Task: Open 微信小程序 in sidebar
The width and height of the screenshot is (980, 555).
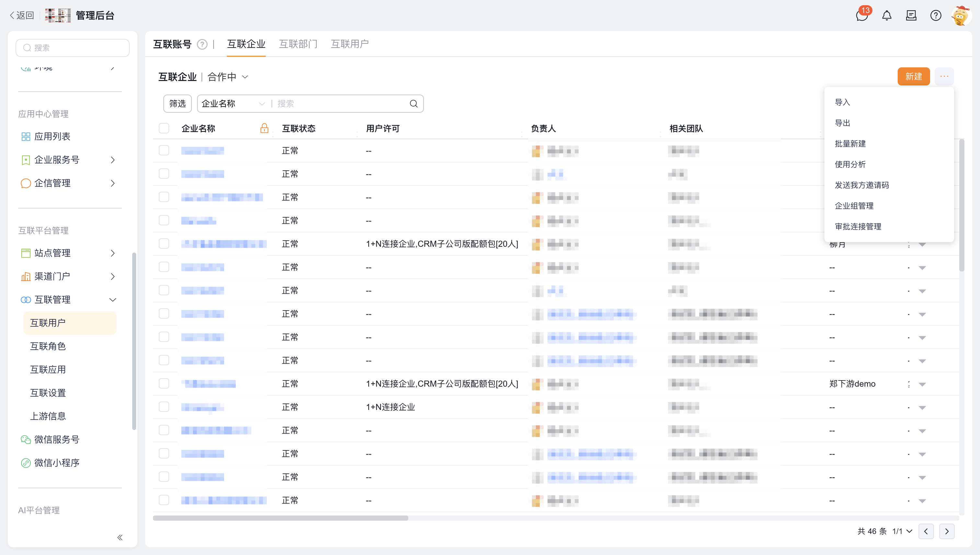Action: point(57,463)
